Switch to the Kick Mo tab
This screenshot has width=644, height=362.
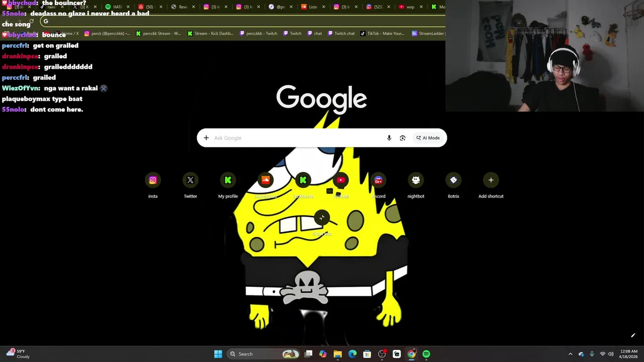tap(438, 7)
